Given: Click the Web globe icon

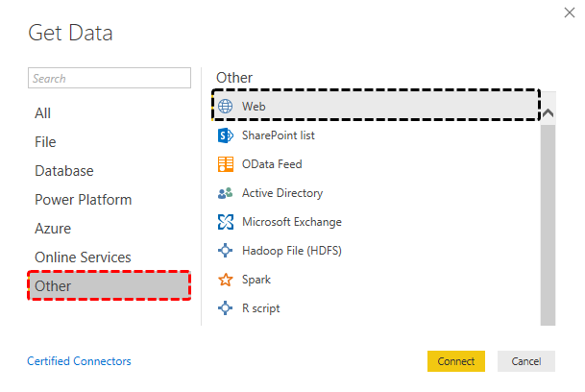Looking at the screenshot, I should pos(226,107).
